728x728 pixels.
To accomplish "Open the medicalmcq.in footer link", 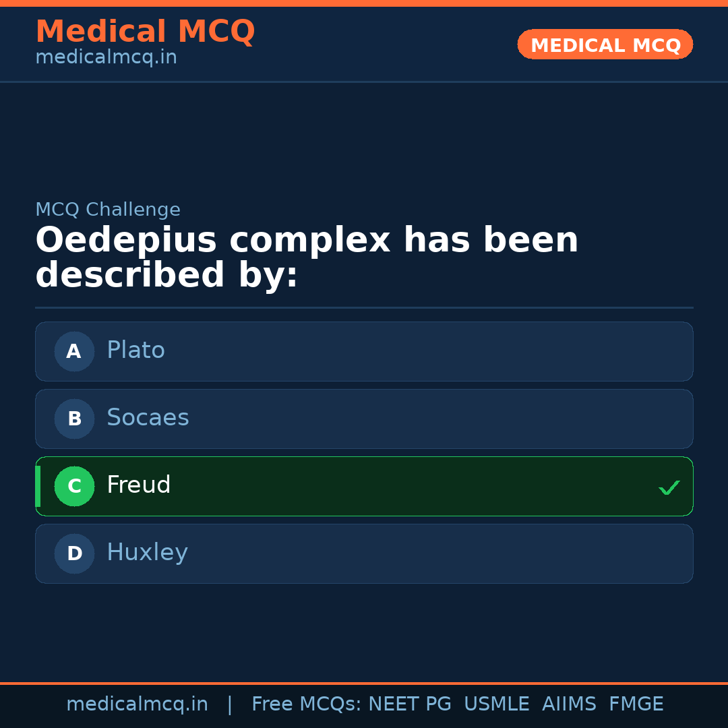I will point(138,704).
